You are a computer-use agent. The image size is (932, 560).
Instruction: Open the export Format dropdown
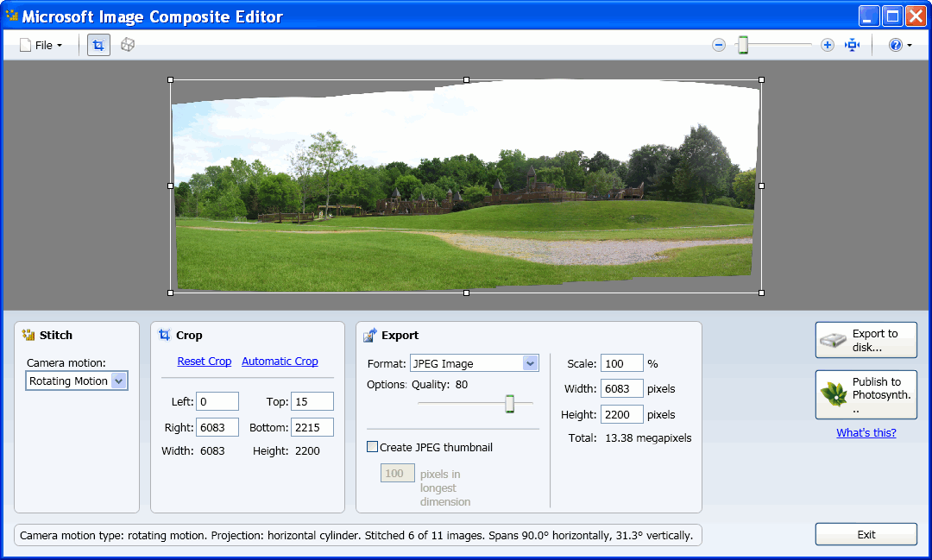coord(475,363)
